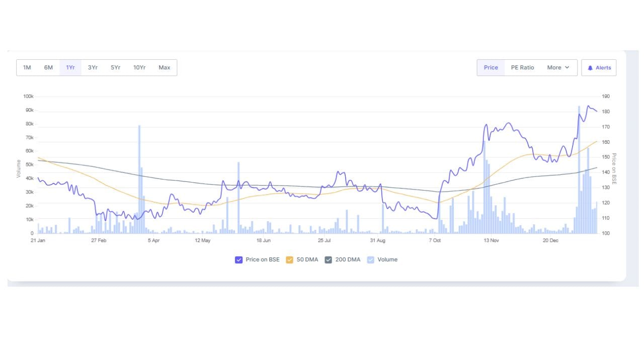Hide Volume bars via legend checkbox
The height and width of the screenshot is (362, 644).
coord(371,260)
